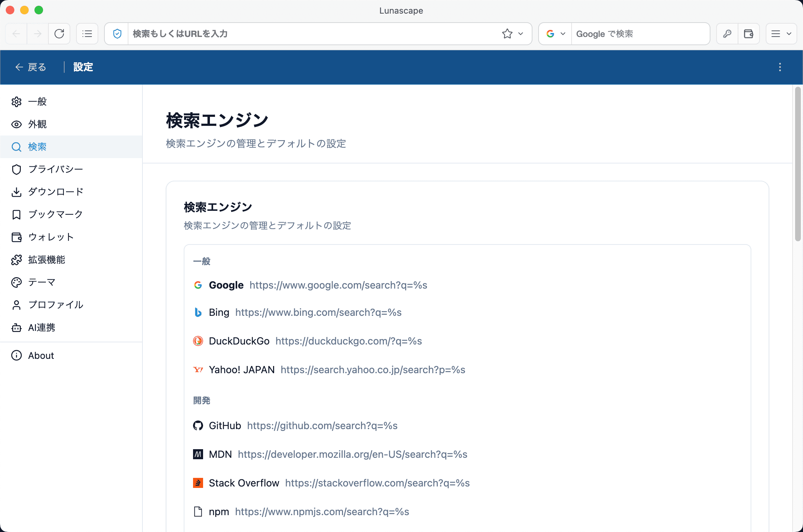Click the shield security icon in address bar

click(x=117, y=34)
